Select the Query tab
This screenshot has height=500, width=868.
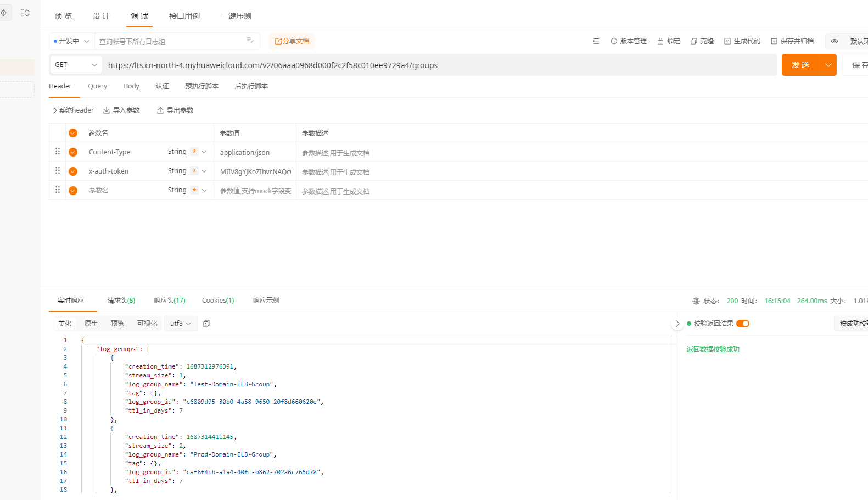[98, 86]
